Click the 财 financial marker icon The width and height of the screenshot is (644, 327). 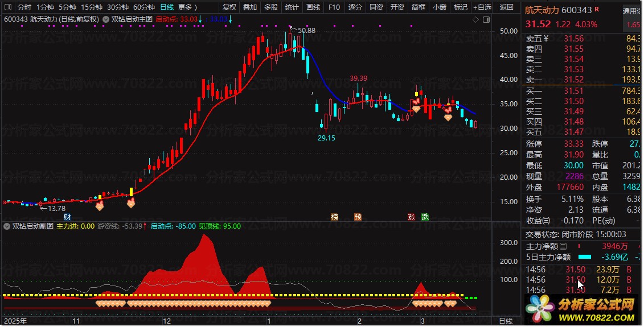67,217
